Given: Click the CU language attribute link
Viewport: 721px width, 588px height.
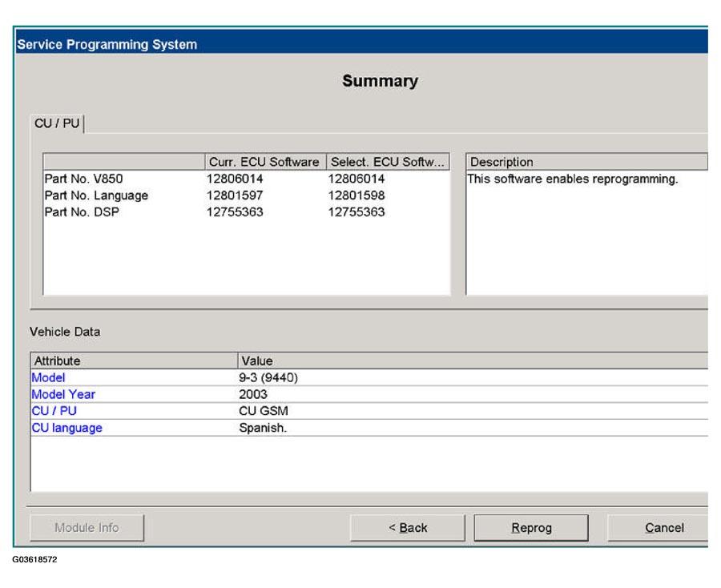Looking at the screenshot, I should [66, 428].
